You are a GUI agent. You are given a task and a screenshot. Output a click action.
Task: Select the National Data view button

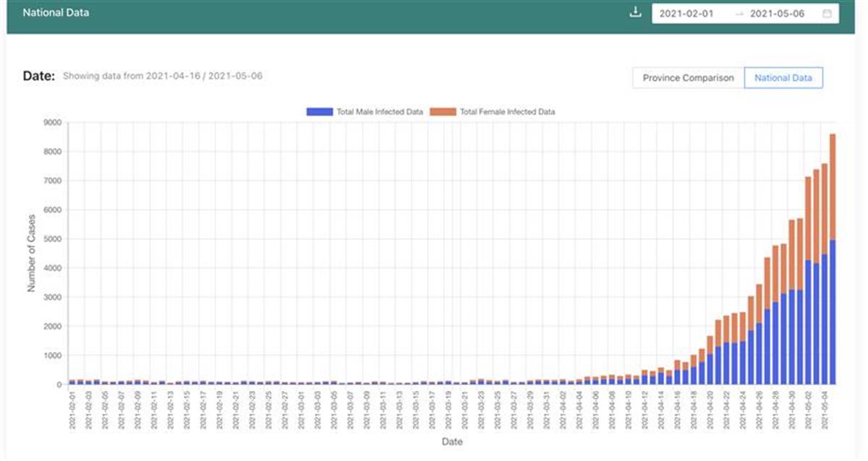tap(783, 78)
